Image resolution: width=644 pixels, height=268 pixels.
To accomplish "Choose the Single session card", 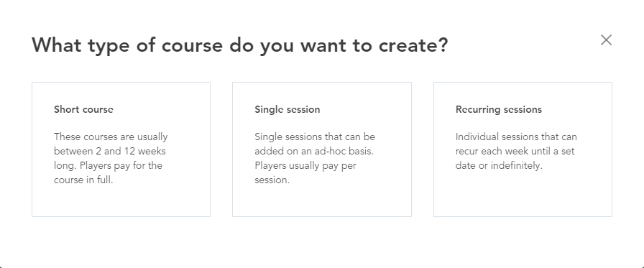I will point(322,149).
